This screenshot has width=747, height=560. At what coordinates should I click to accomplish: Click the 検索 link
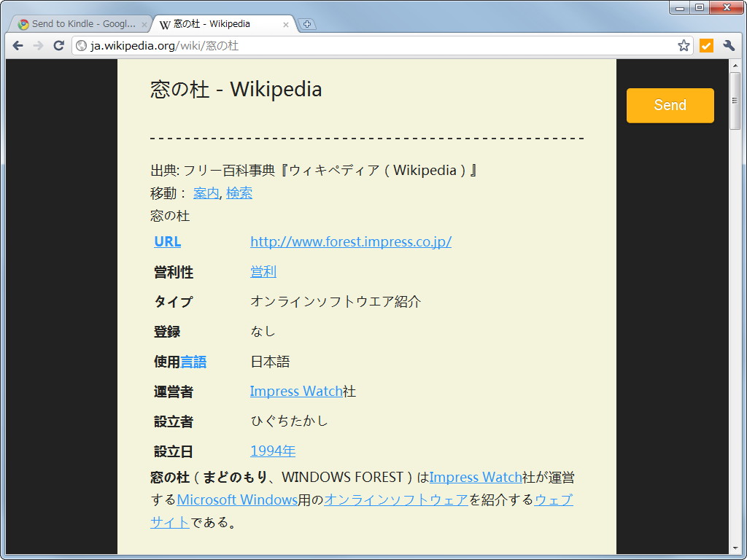(239, 192)
